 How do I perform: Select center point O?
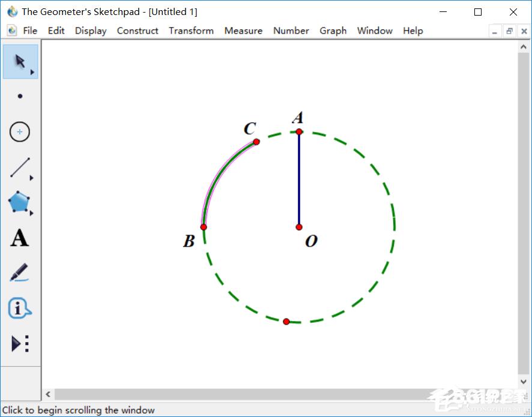[299, 227]
